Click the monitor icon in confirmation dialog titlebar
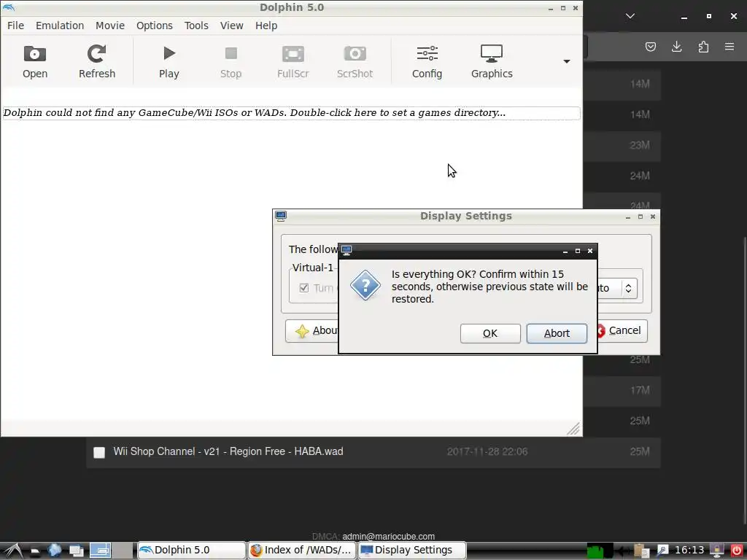 pos(347,251)
